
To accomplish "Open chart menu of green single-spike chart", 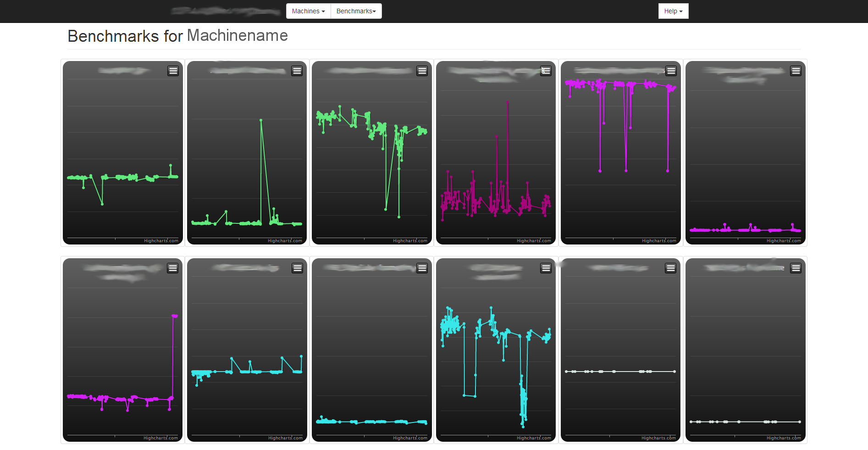I will point(297,71).
